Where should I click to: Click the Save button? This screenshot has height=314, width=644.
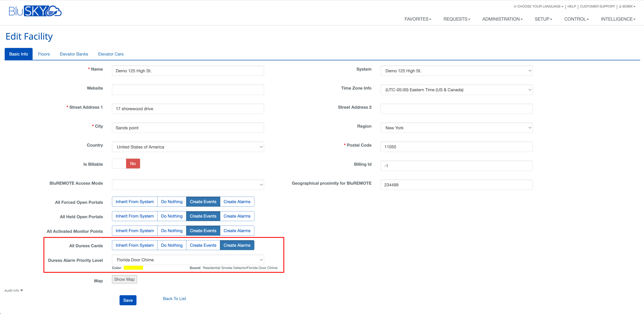coord(128,300)
